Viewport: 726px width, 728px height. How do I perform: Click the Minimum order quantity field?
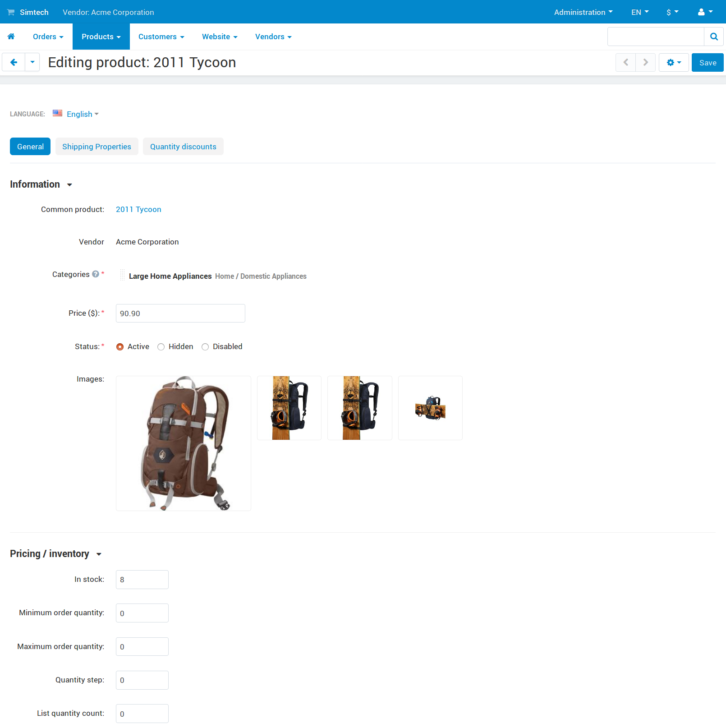142,613
